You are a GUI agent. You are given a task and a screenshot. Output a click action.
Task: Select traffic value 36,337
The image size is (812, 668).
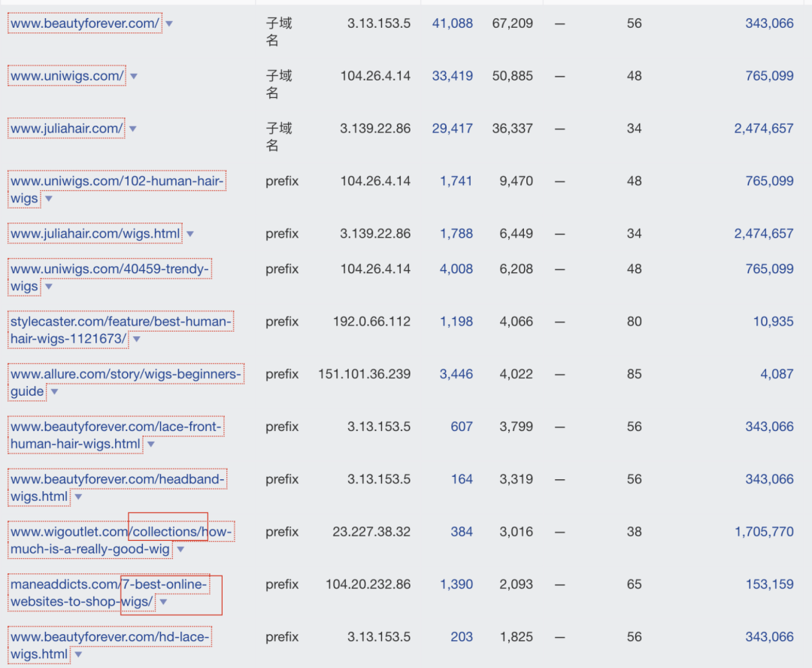click(512, 129)
